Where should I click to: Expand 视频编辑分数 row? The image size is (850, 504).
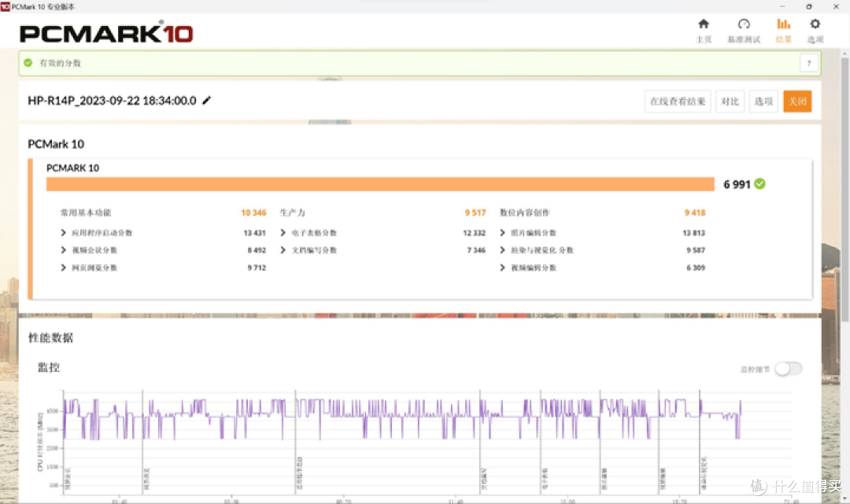[x=502, y=267]
